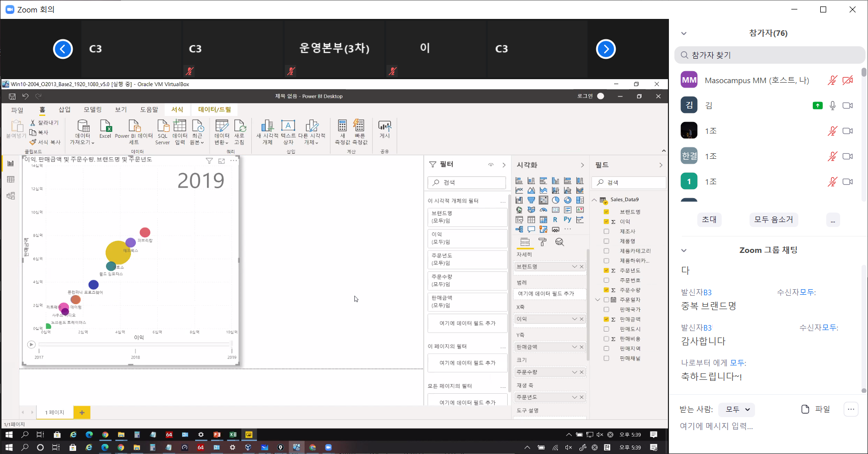Open the 모델링 ribbon tab
Image resolution: width=868 pixels, height=454 pixels.
93,110
